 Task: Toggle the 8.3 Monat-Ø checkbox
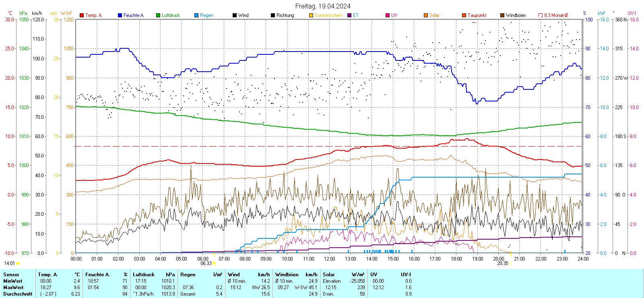(x=541, y=15)
